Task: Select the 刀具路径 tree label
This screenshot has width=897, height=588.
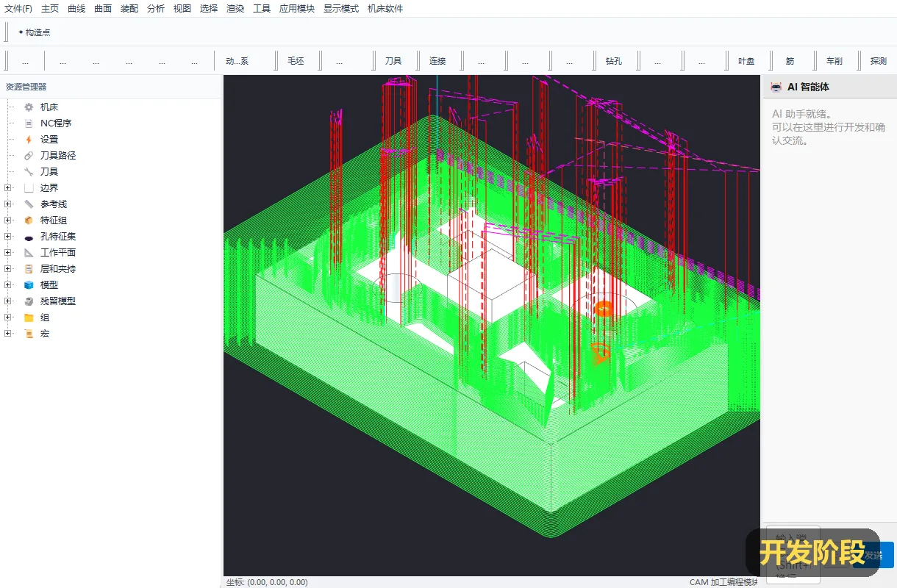Action: pyautogui.click(x=58, y=156)
